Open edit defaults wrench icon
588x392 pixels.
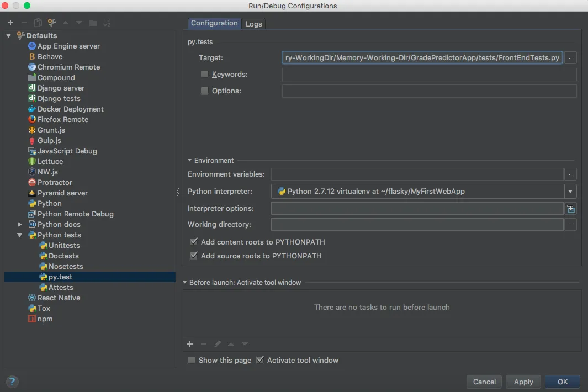[x=52, y=23]
